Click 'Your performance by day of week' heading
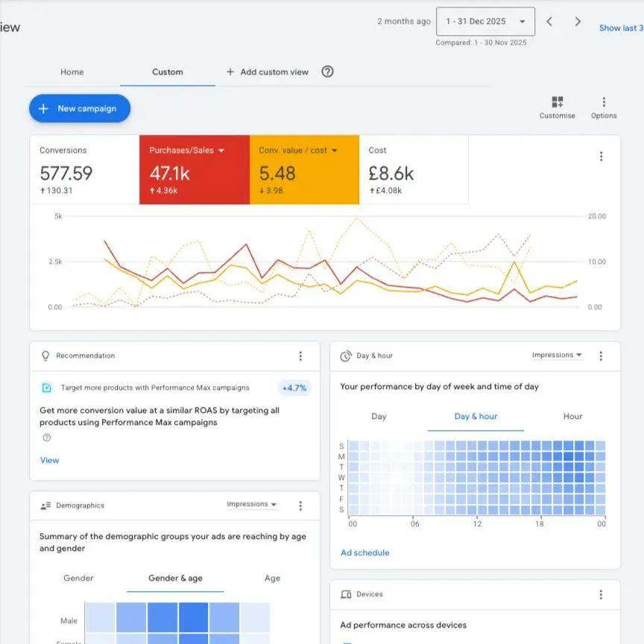This screenshot has height=644, width=644. pos(440,387)
